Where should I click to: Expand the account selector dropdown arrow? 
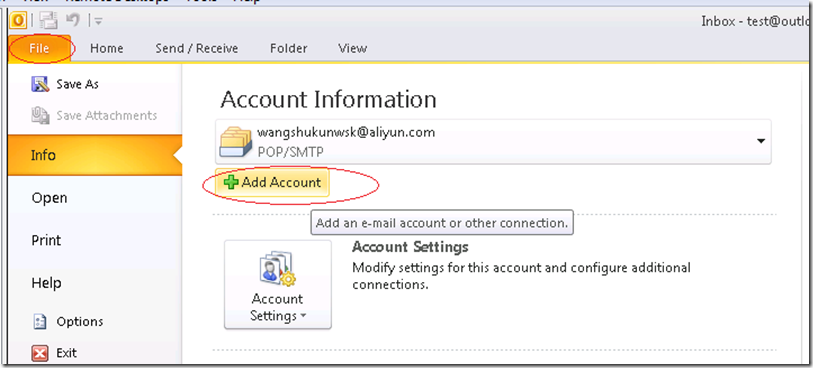point(761,141)
